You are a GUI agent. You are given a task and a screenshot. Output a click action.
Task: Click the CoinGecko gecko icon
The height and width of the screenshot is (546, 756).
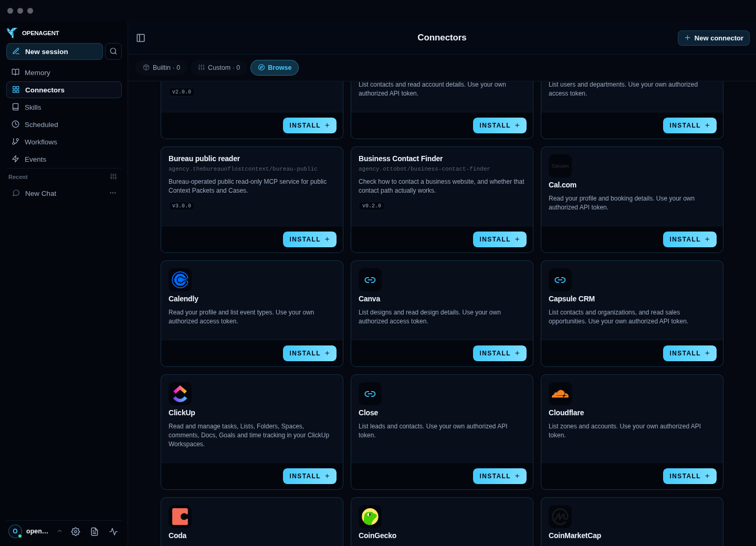coord(370,517)
